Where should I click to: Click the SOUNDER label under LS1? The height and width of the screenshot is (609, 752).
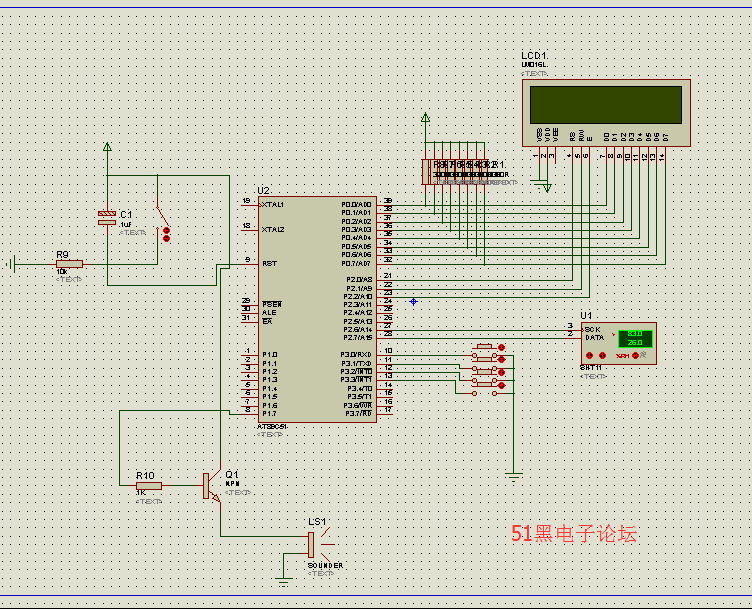(326, 566)
